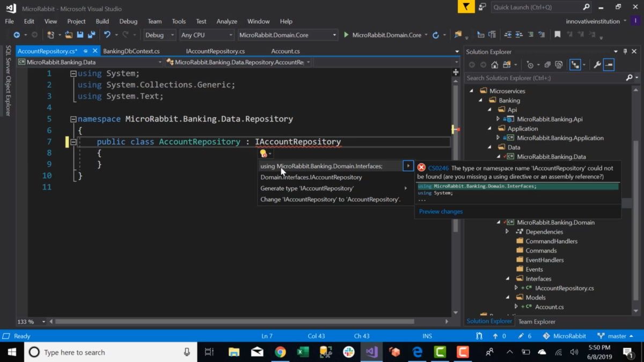644x362 pixels.
Task: Select 'using MicroRabbit.Banking.Domain.Interfaces;' quick fix
Action: [x=321, y=166]
